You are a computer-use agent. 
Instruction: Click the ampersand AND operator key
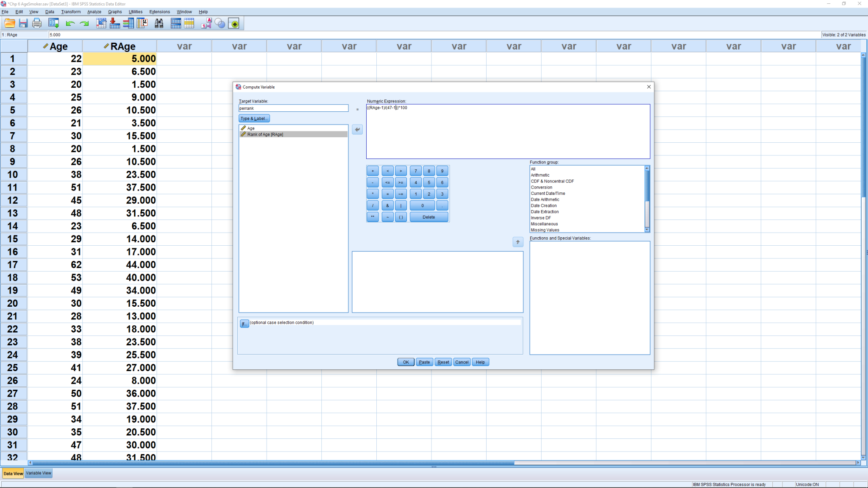tap(387, 205)
